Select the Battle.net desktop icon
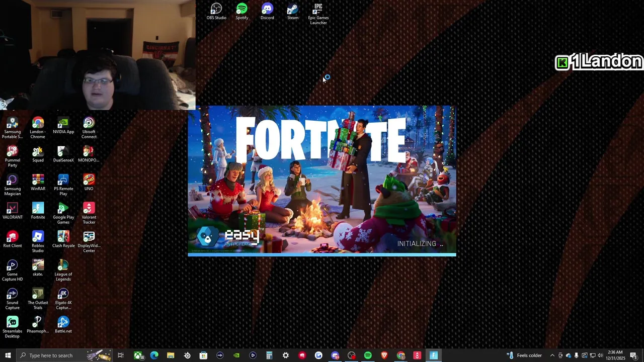 [63, 325]
